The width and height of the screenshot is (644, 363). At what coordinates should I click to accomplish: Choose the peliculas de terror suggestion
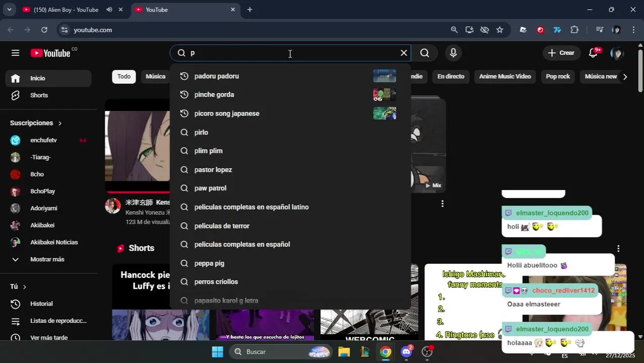290,226
